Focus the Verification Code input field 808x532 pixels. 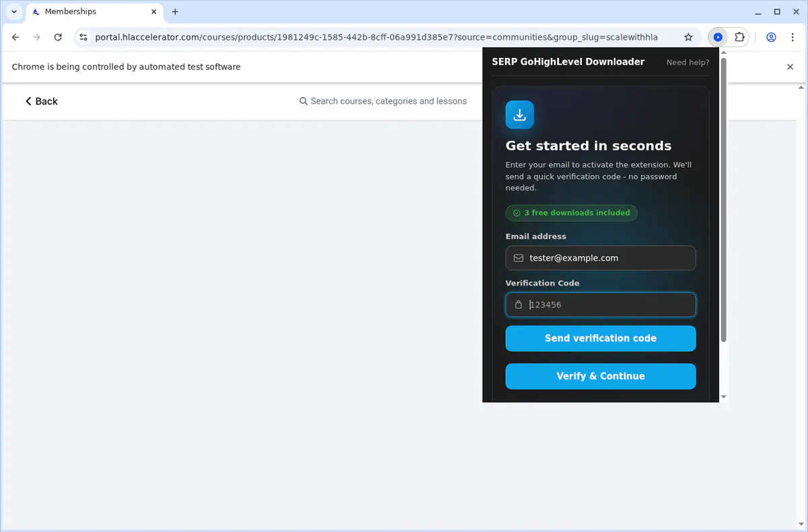[601, 304]
